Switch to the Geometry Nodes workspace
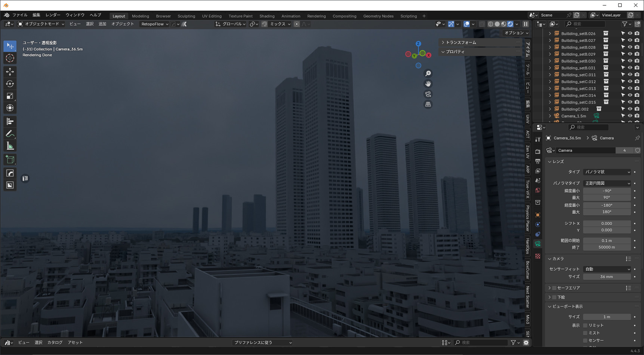The width and height of the screenshot is (644, 355). pyautogui.click(x=378, y=16)
